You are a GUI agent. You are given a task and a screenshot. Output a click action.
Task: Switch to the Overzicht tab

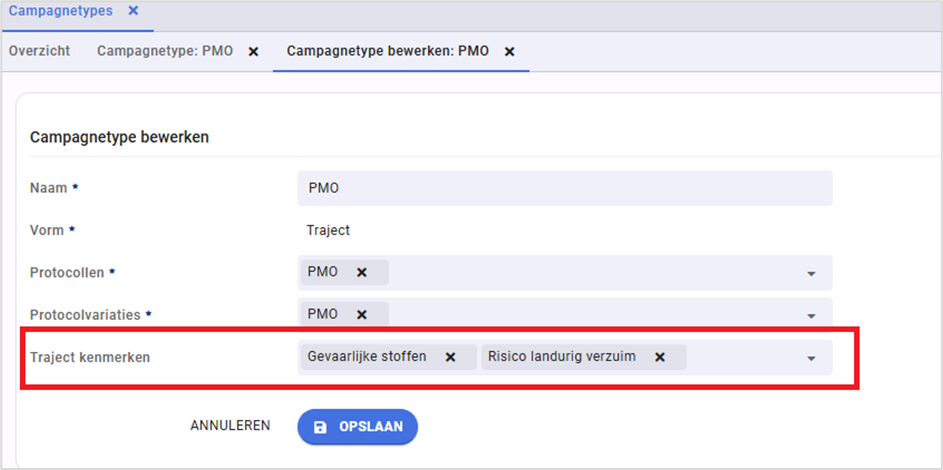(40, 51)
